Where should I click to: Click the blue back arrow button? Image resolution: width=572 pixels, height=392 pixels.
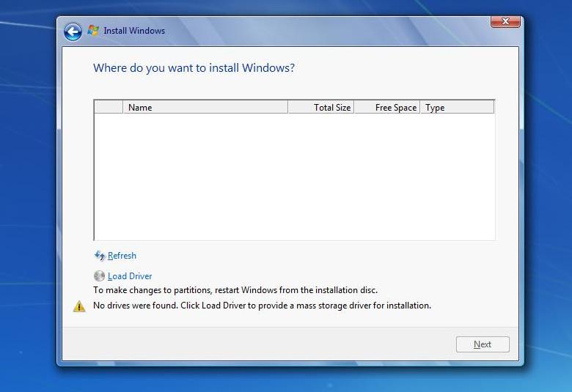point(73,32)
